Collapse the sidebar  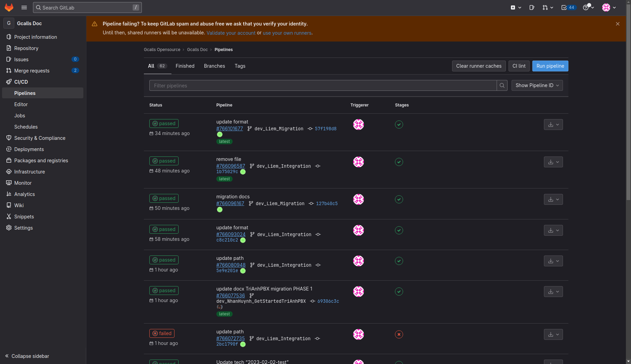click(27, 356)
